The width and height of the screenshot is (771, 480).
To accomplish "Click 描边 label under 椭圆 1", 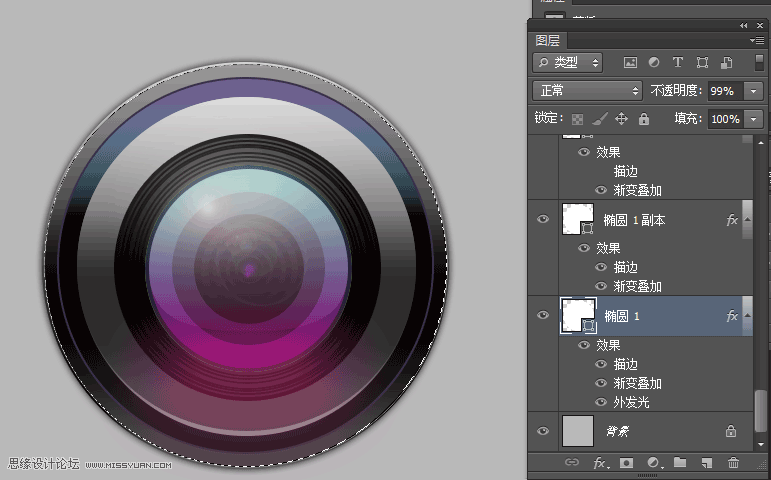I will (625, 364).
